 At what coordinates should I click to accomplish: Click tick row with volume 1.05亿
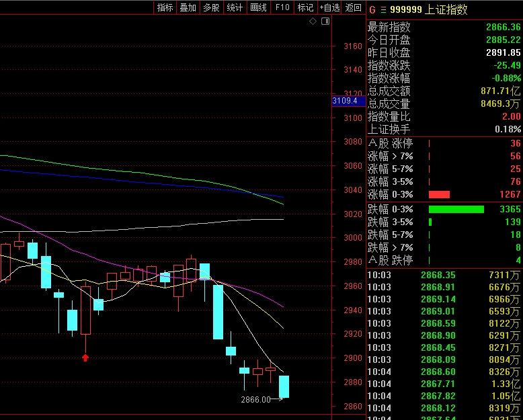[x=444, y=396]
